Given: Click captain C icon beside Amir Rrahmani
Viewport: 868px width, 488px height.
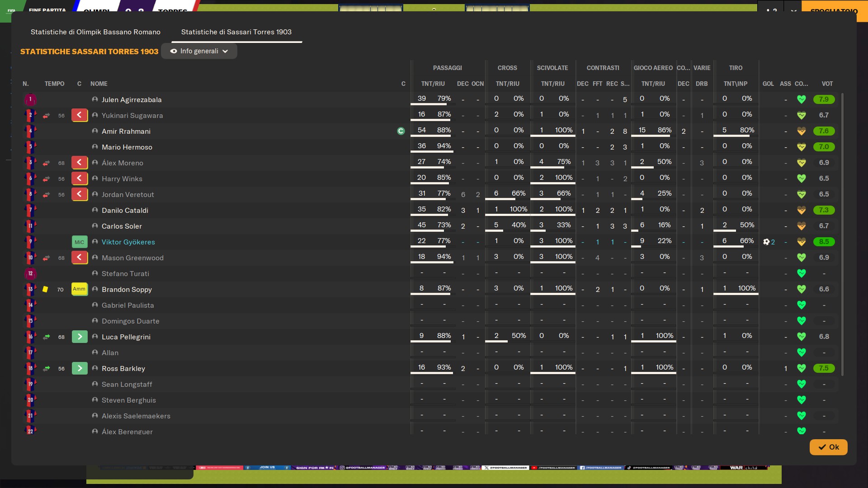Looking at the screenshot, I should click(401, 131).
